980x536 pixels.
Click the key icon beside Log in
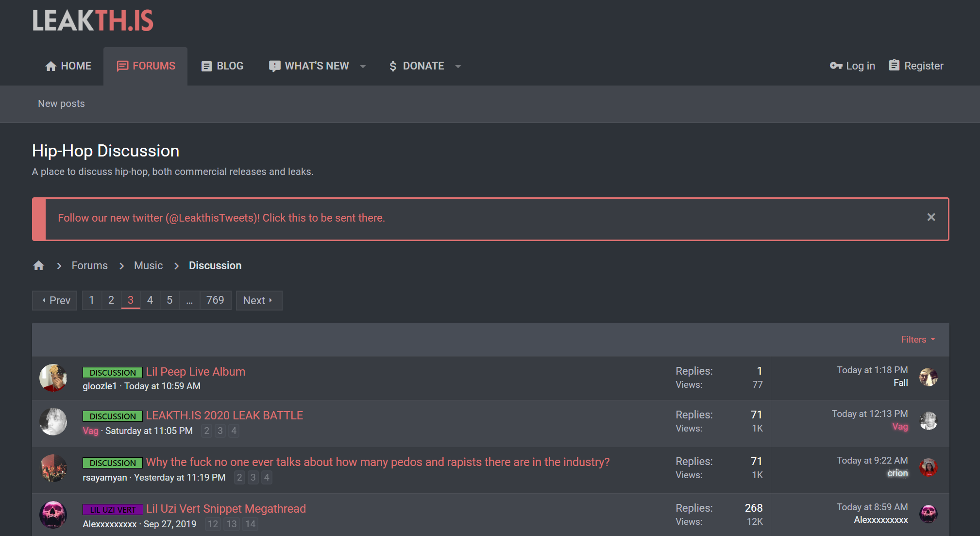[836, 66]
